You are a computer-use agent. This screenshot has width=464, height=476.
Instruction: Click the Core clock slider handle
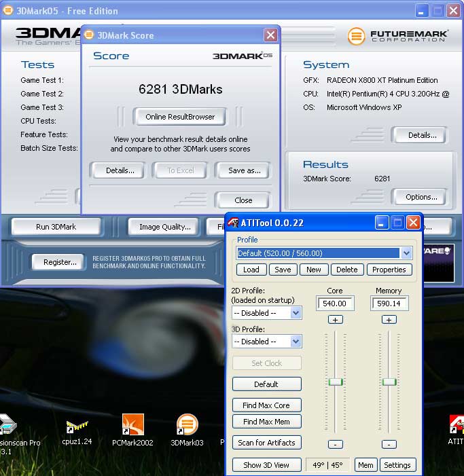[336, 382]
